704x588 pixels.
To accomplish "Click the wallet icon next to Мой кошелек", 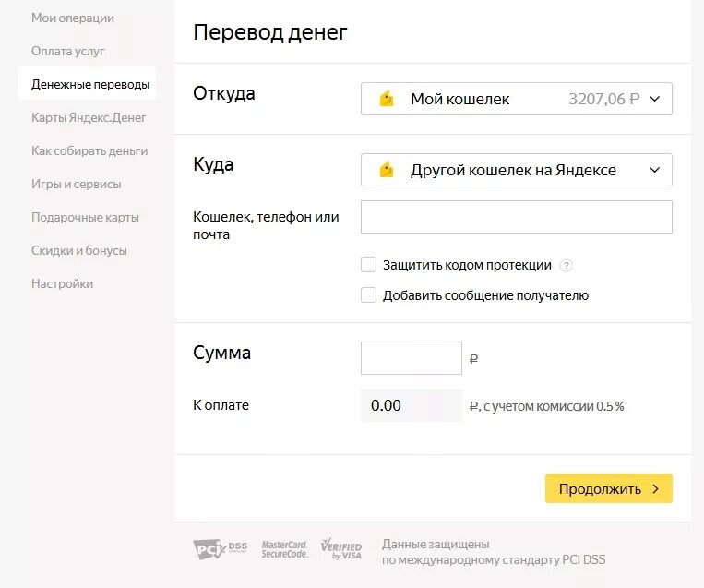I will pos(386,99).
